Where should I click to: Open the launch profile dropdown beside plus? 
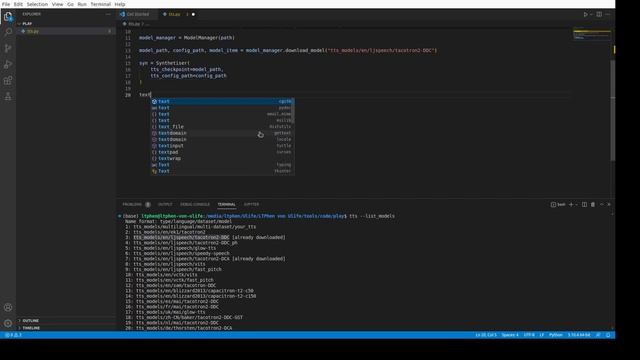coord(576,204)
